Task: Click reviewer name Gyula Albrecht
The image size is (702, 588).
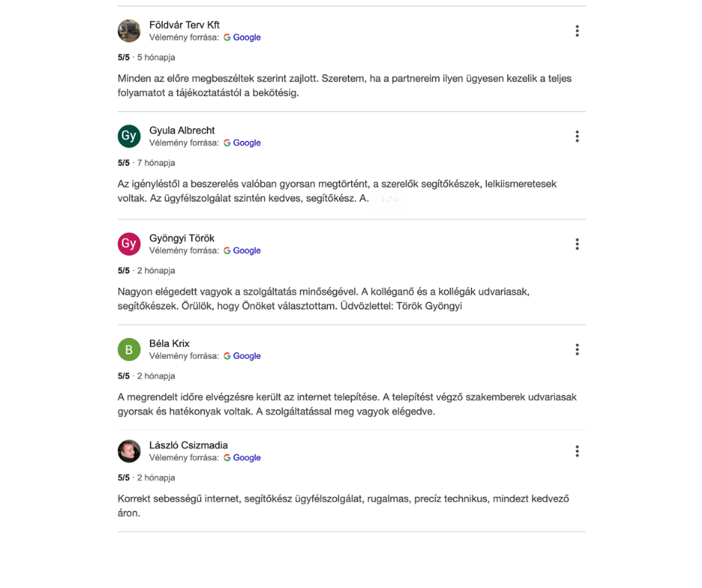Action: point(181,131)
